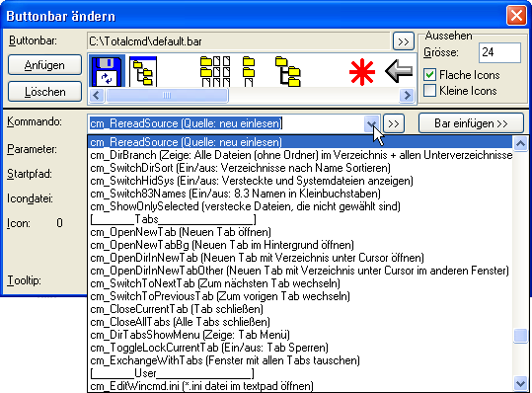This screenshot has height=393, width=532.
Task: Select the directory tree window icon
Action: 143,71
